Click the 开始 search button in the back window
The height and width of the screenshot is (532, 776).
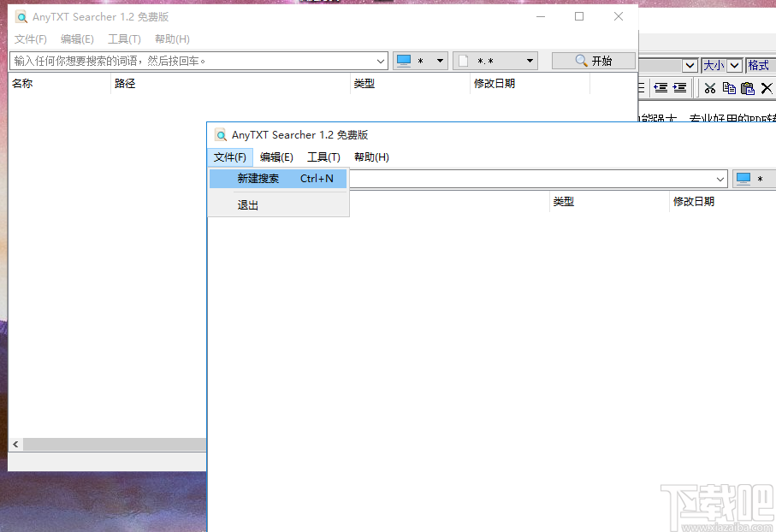tap(594, 61)
